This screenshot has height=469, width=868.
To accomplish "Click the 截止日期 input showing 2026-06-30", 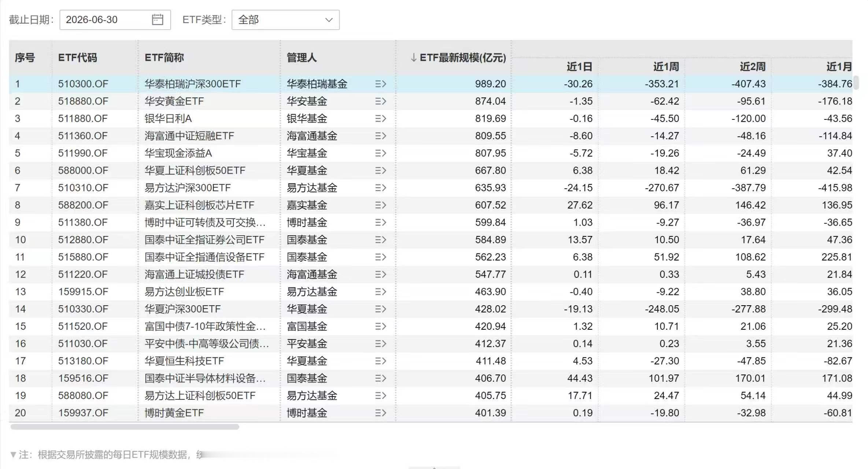I will 115,20.
